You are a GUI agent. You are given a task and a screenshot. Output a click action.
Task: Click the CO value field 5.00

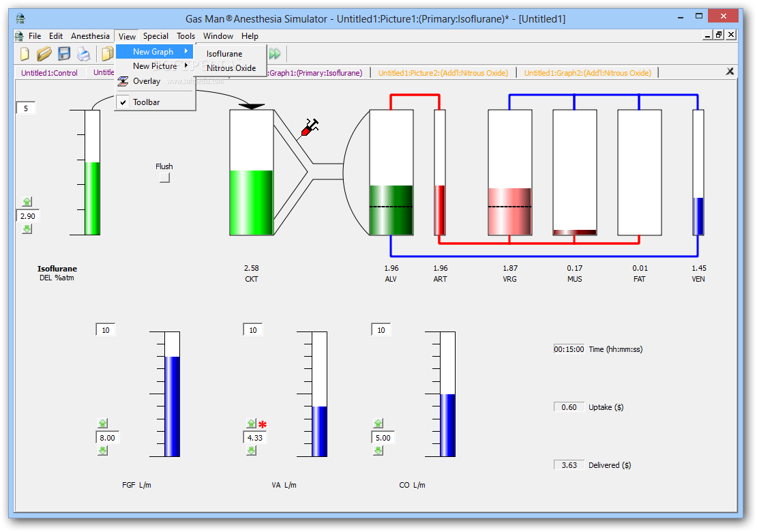tap(383, 437)
